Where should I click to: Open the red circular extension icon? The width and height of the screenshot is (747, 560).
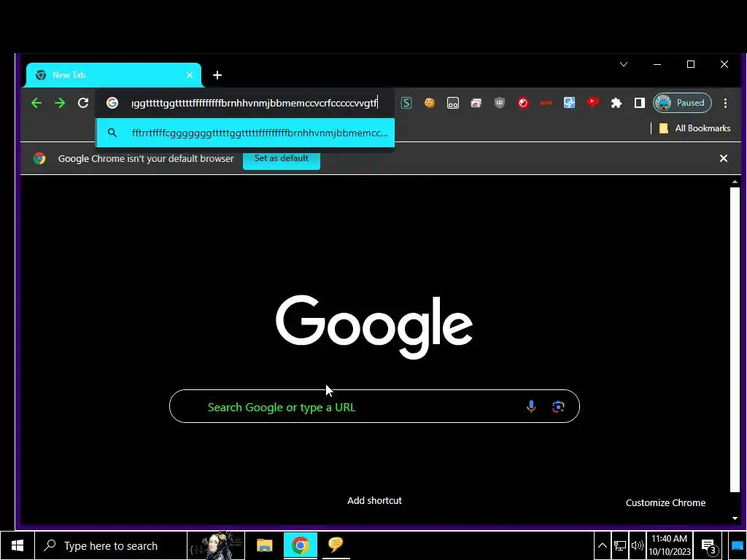[x=523, y=103]
